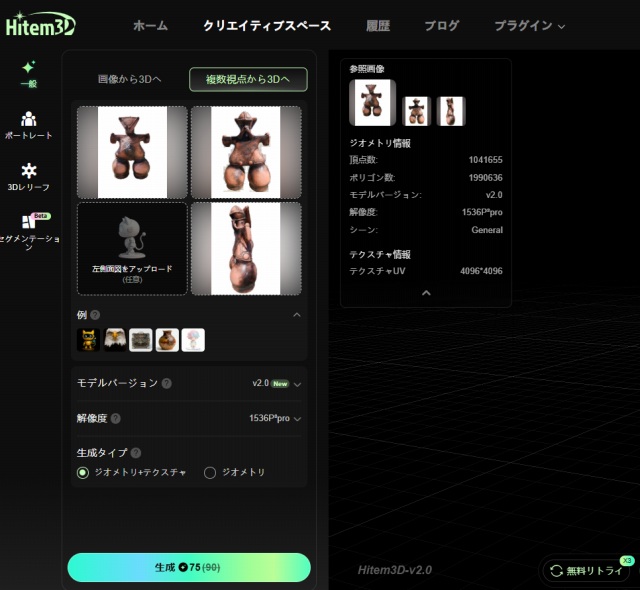Screen dimensions: 640x590
Task: Open the 解像度 1536P³pro dropdown
Action: pyautogui.click(x=275, y=418)
